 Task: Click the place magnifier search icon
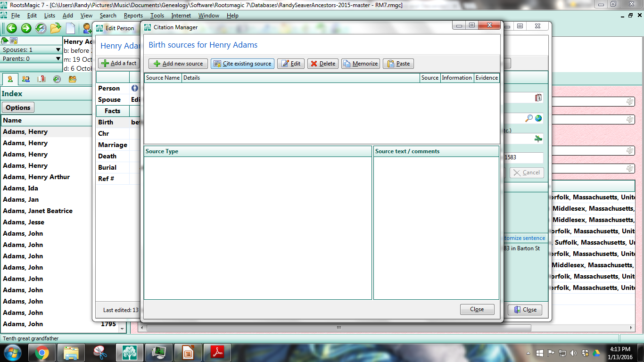point(529,118)
